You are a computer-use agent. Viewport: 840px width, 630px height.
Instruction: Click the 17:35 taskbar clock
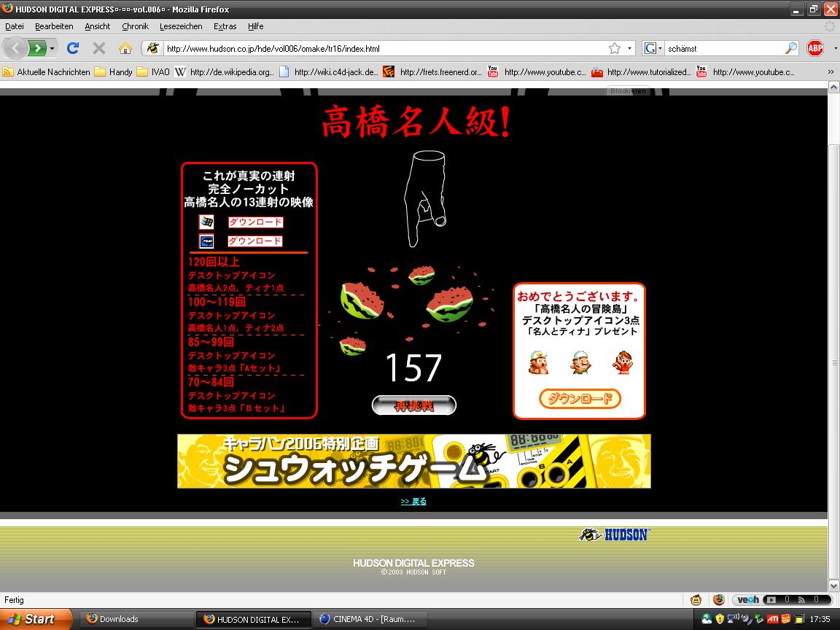point(820,619)
